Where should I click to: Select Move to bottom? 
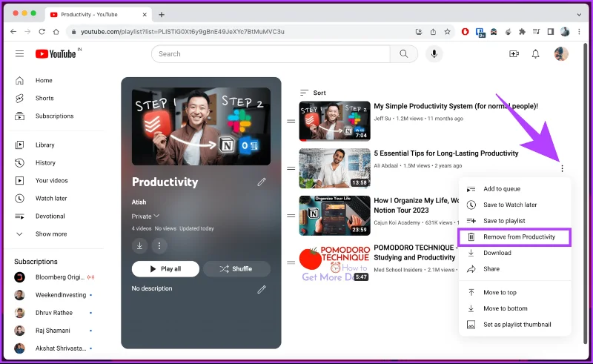pos(514,308)
